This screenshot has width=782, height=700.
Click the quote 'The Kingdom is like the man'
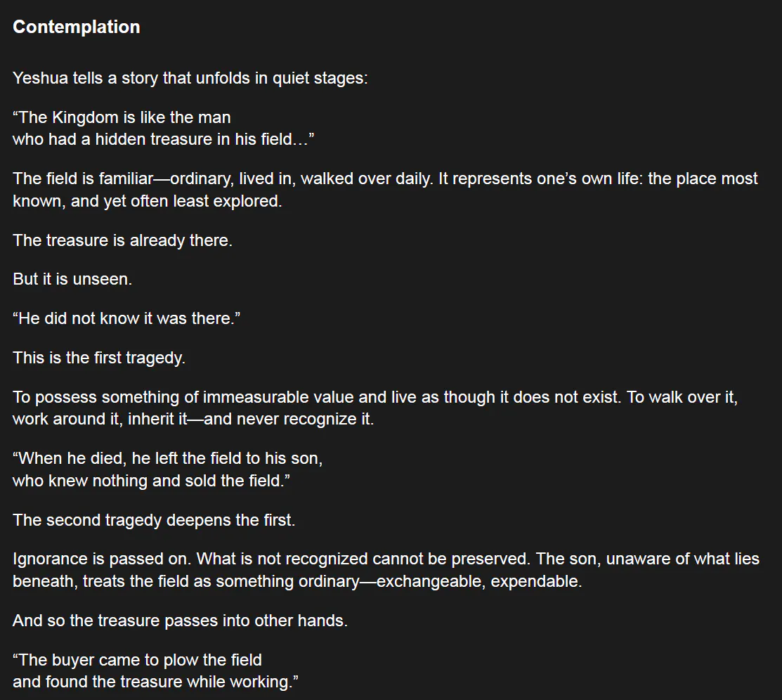(122, 117)
